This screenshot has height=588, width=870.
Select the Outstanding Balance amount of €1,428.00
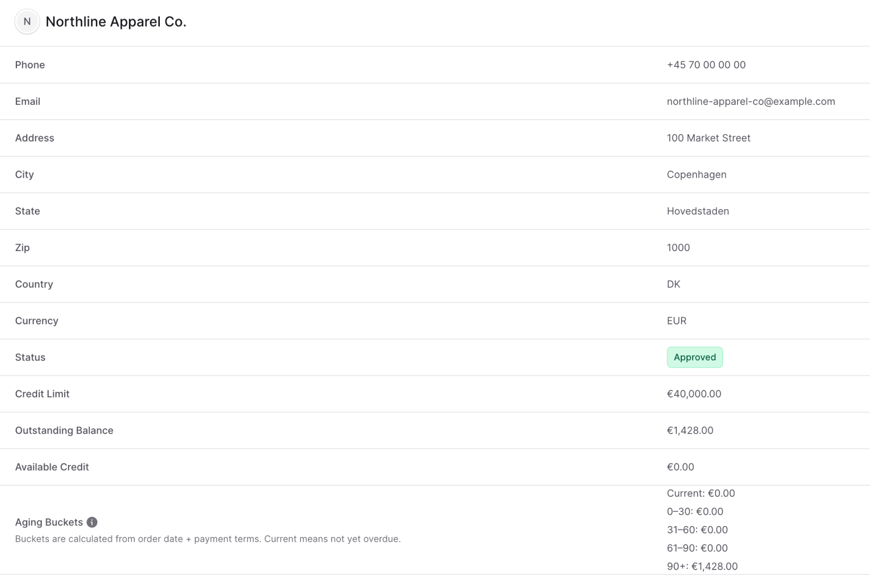point(689,430)
